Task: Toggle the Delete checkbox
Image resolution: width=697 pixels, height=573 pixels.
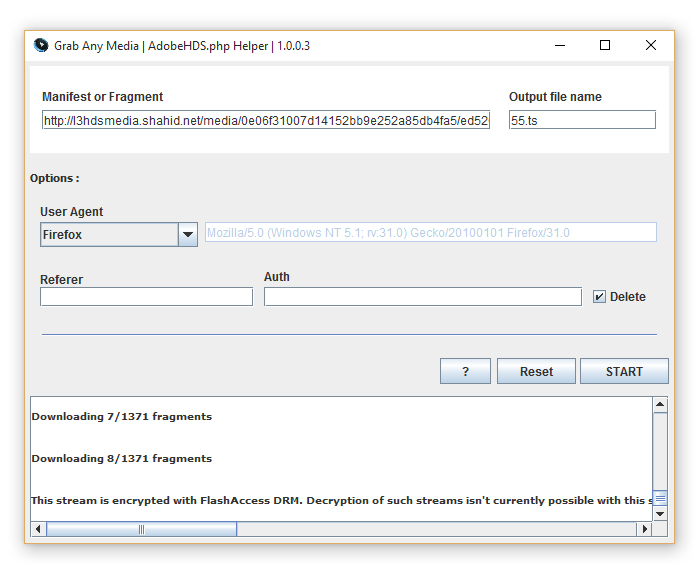Action: [599, 297]
